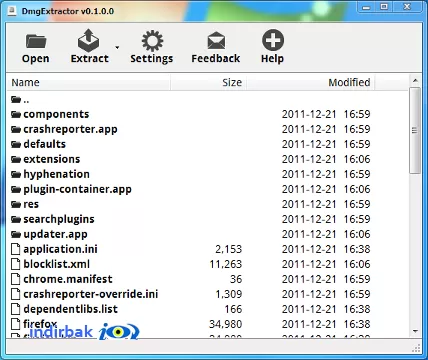This screenshot has height=360, width=428.
Task: Click the scrollbar down arrow
Action: click(x=415, y=331)
